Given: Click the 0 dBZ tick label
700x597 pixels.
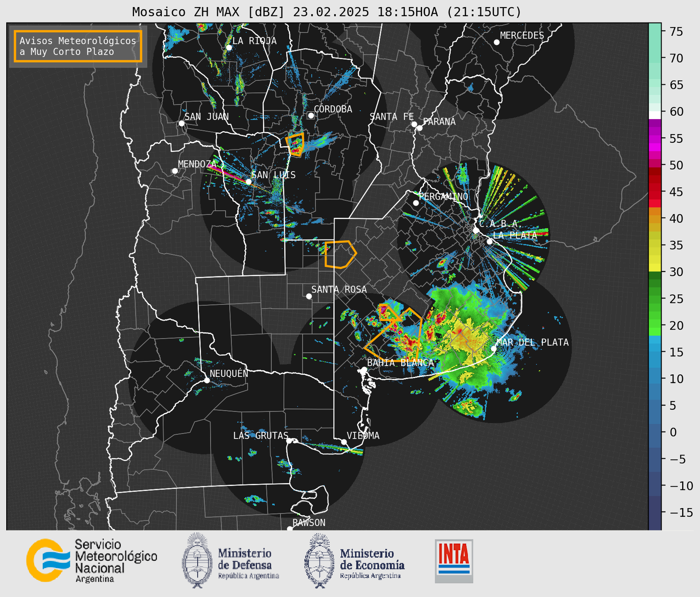Looking at the screenshot, I should coord(673,432).
